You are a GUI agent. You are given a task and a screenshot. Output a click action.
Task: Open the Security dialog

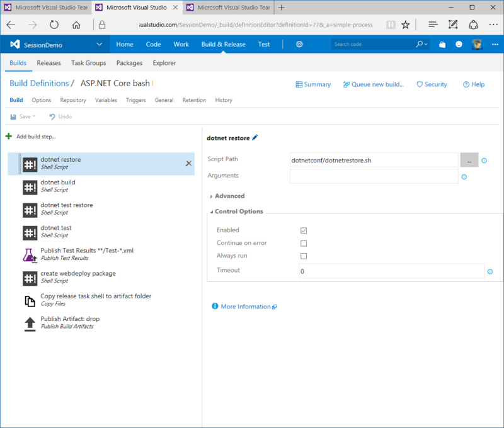click(432, 84)
